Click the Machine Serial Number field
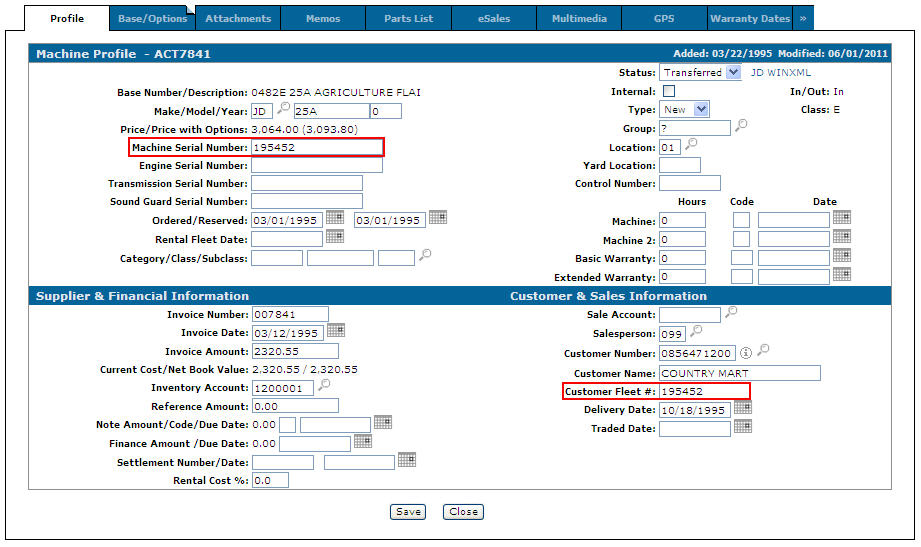 coord(317,147)
